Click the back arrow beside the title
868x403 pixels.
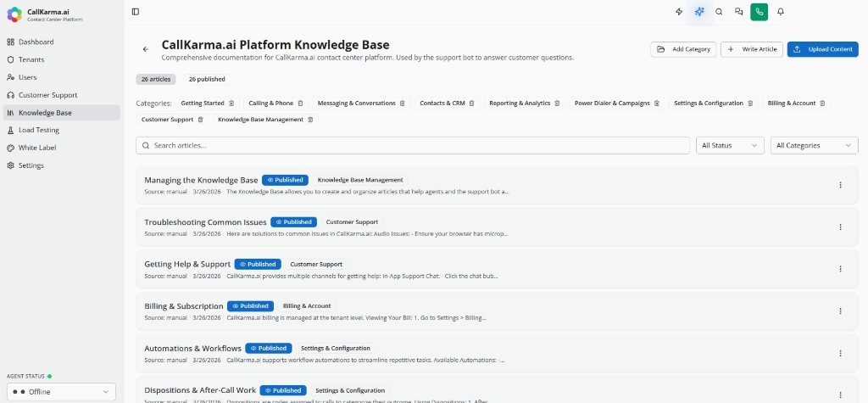[146, 49]
